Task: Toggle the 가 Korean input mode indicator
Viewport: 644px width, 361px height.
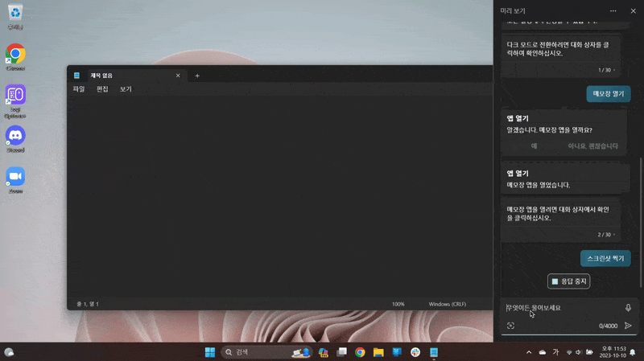Action: coord(555,352)
